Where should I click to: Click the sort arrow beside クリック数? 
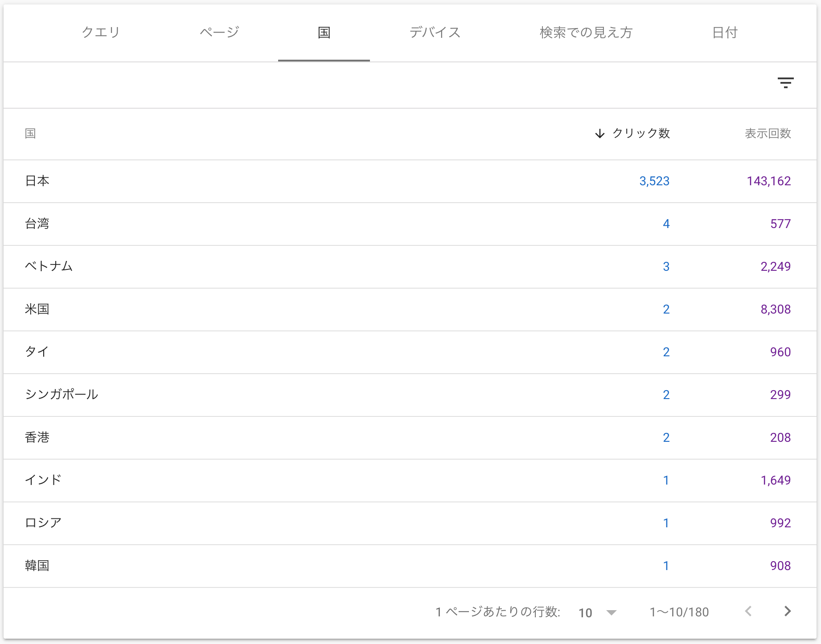600,134
